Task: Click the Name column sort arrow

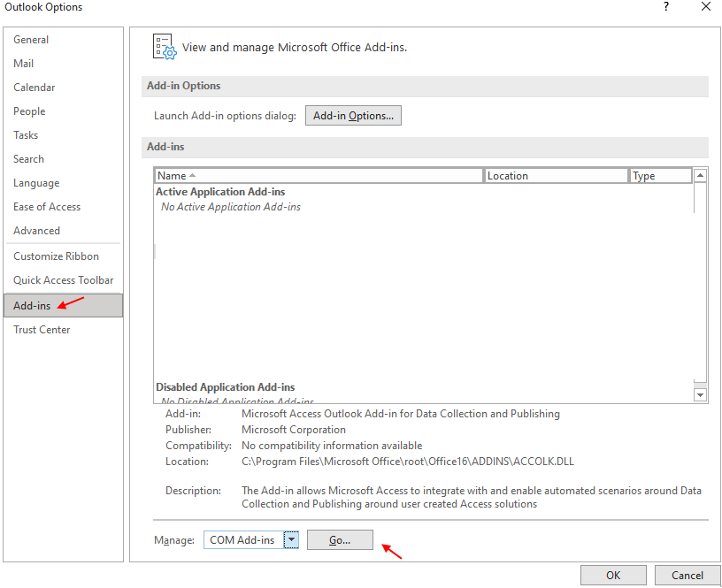Action: click(193, 175)
